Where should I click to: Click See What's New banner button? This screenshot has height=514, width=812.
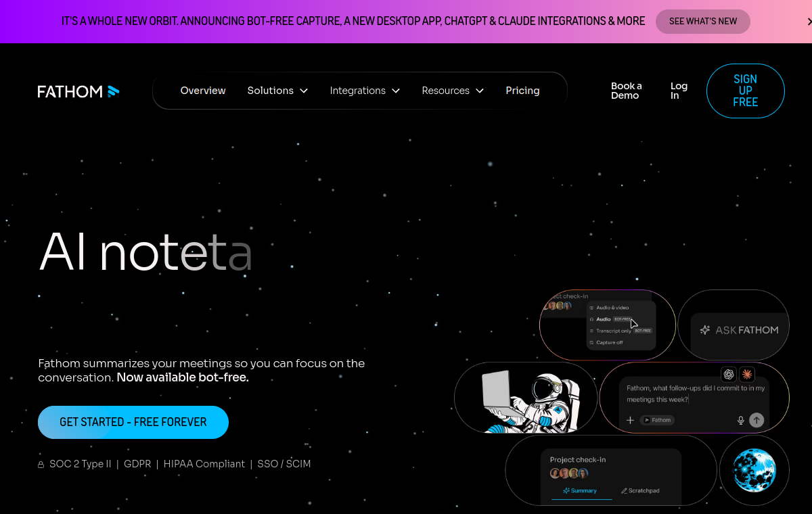point(703,22)
